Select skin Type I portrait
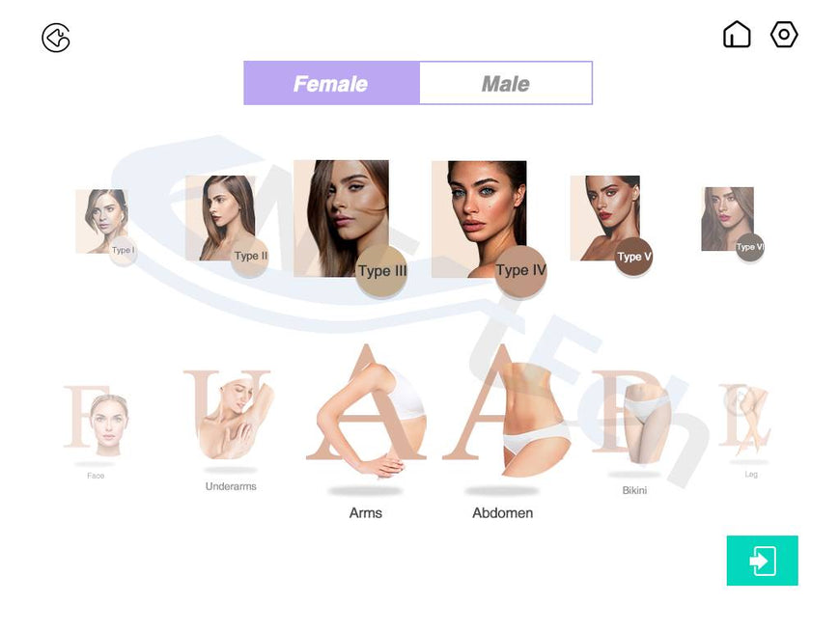The image size is (840, 630). tap(101, 221)
